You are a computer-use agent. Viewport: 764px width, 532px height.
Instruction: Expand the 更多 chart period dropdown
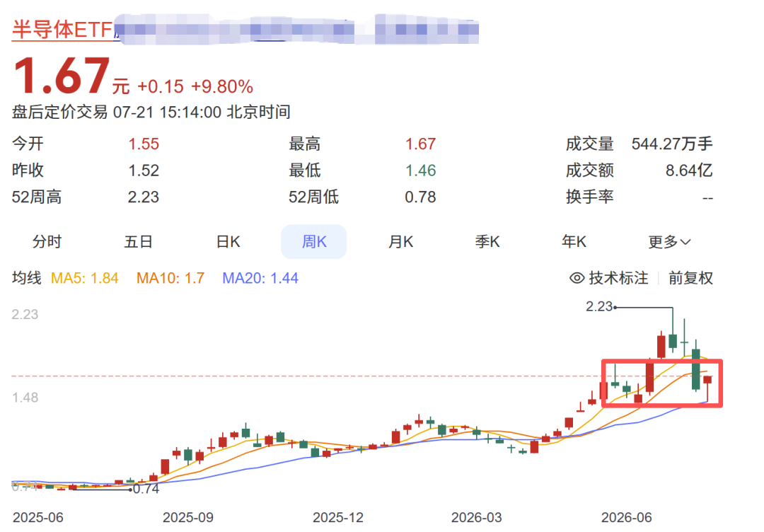pyautogui.click(x=669, y=242)
